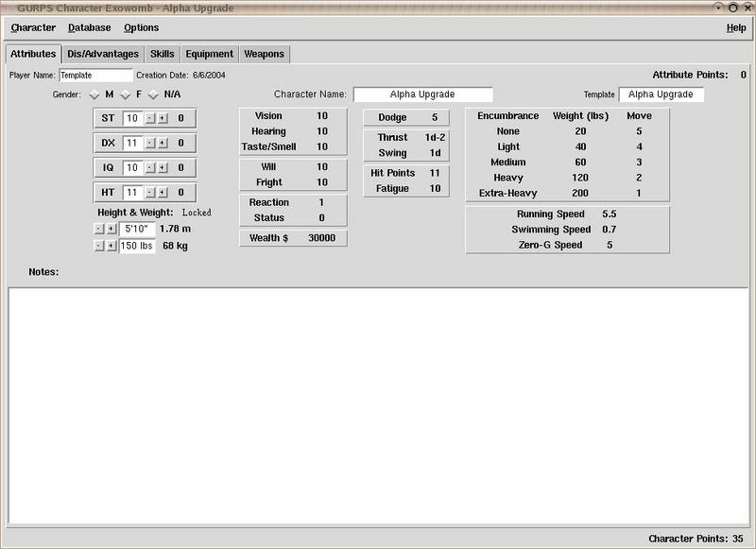Click the Dodge value
756x549 pixels.
pyautogui.click(x=435, y=117)
